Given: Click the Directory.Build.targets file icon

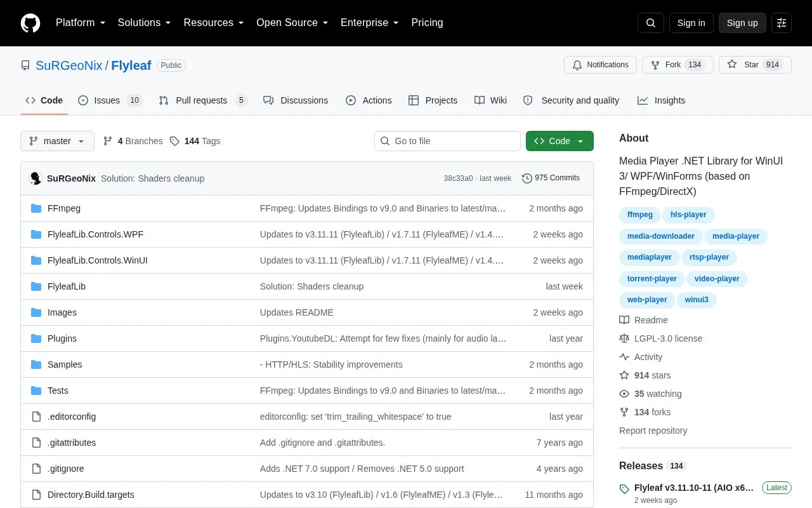Looking at the screenshot, I should pyautogui.click(x=36, y=495).
